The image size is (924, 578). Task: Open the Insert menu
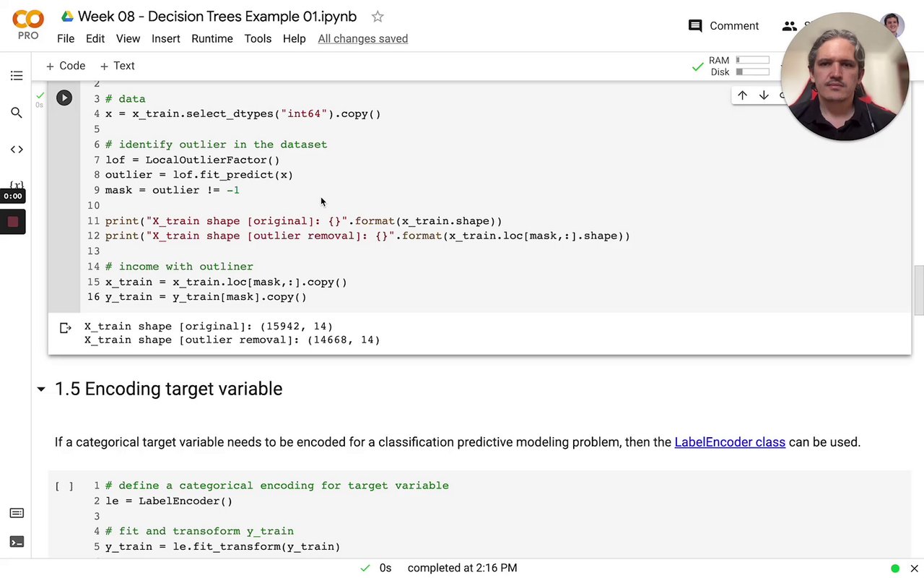click(x=165, y=39)
